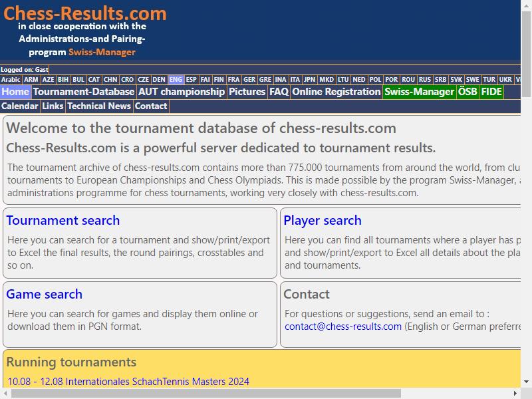Image resolution: width=532 pixels, height=399 pixels.
Task: Choose JPN language
Action: (309, 79)
